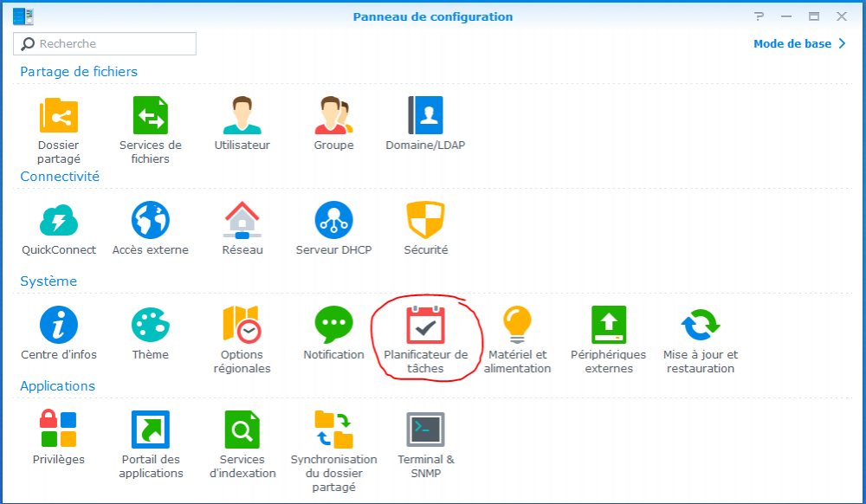
Task: Open Serveur DHCP settings
Action: [x=333, y=221]
